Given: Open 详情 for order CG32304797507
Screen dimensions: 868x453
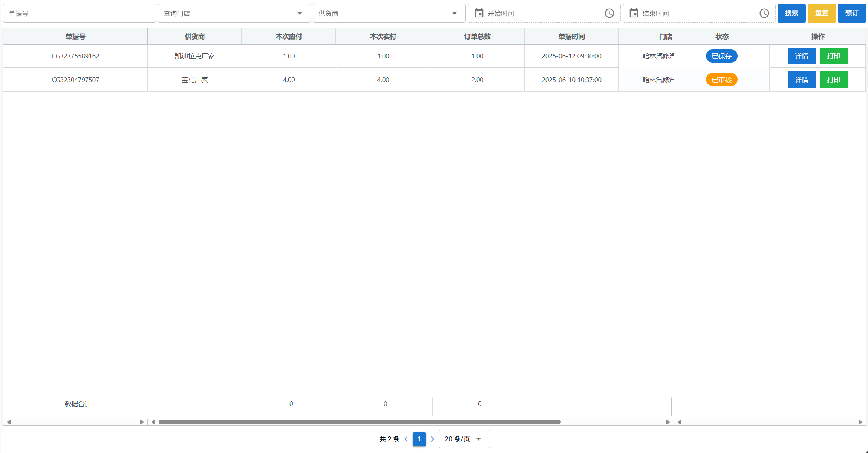Looking at the screenshot, I should [802, 80].
